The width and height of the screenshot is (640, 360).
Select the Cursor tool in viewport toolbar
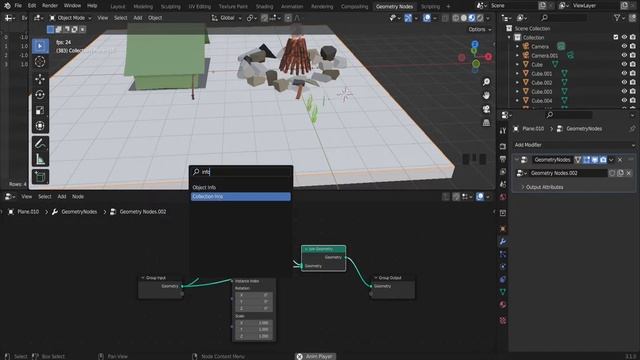(x=40, y=62)
